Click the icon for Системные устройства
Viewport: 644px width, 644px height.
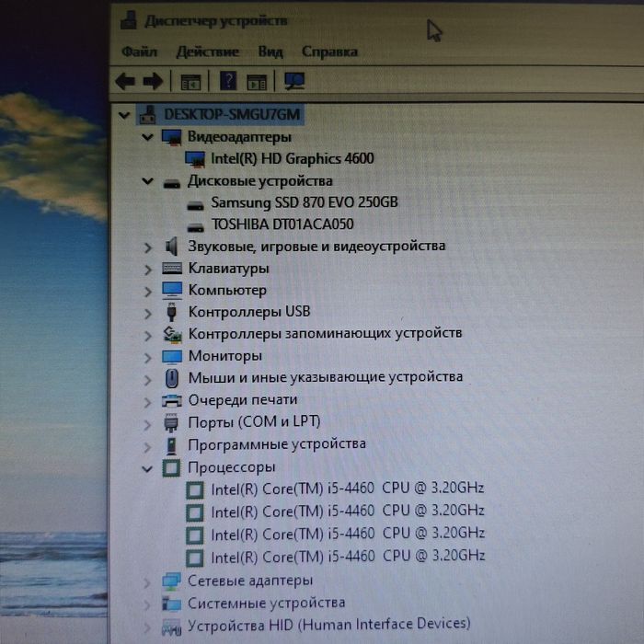coord(172,604)
